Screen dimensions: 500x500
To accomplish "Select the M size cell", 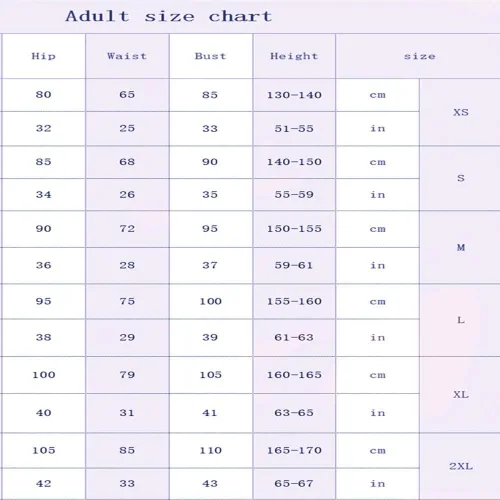I will pos(461,247).
